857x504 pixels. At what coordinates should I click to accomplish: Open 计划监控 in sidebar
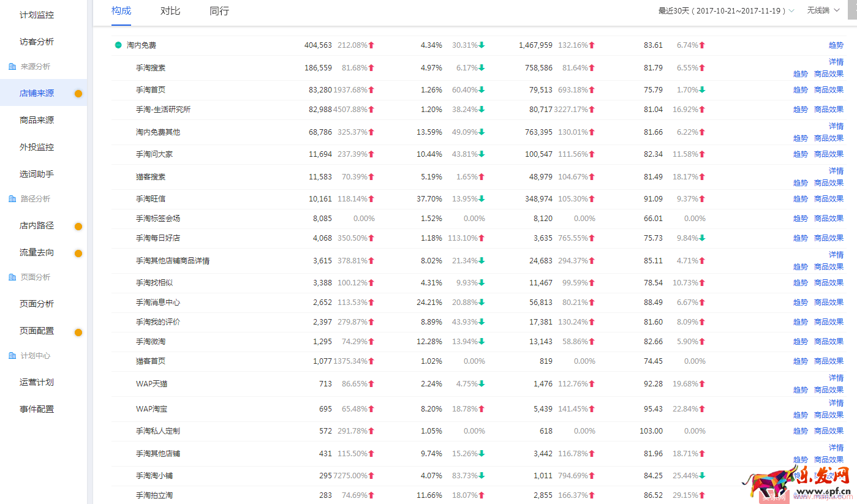click(37, 15)
